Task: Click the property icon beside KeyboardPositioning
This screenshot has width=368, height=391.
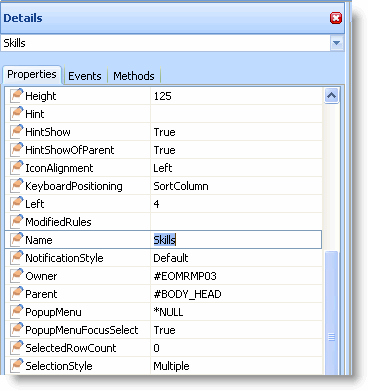Action: [x=16, y=185]
